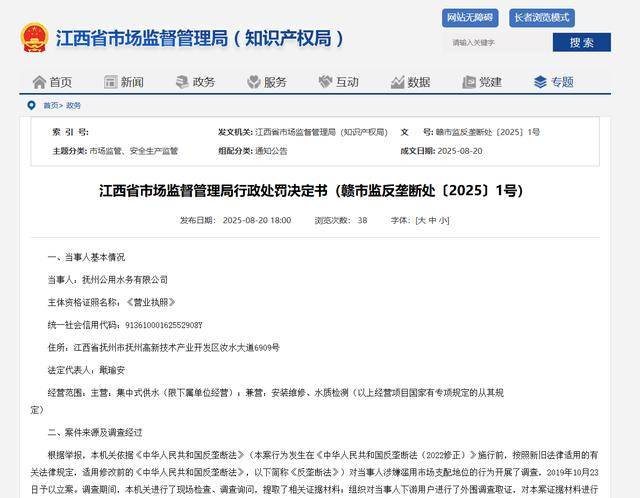Open 政务 breadcrumb link
Screen dimensions: 640x498
[74, 105]
